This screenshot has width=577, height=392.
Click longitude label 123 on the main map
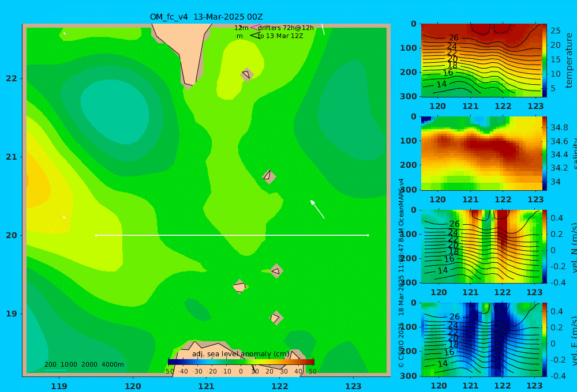click(354, 386)
